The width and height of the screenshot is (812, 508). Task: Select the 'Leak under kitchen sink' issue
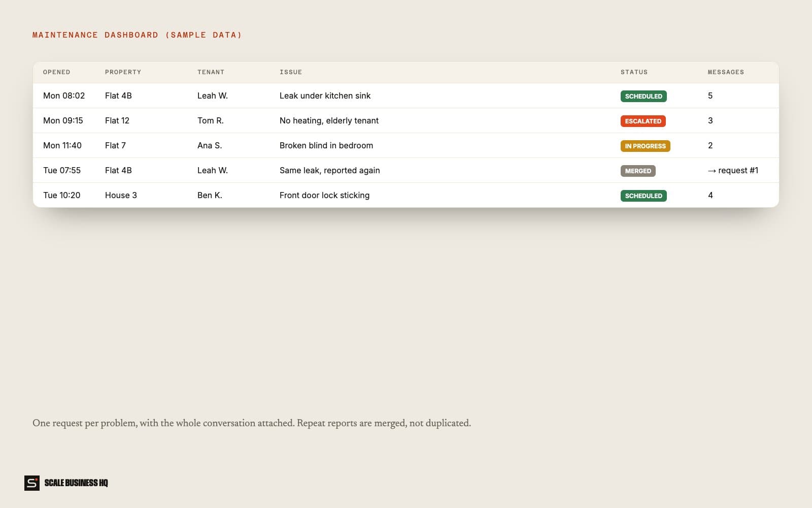click(325, 96)
